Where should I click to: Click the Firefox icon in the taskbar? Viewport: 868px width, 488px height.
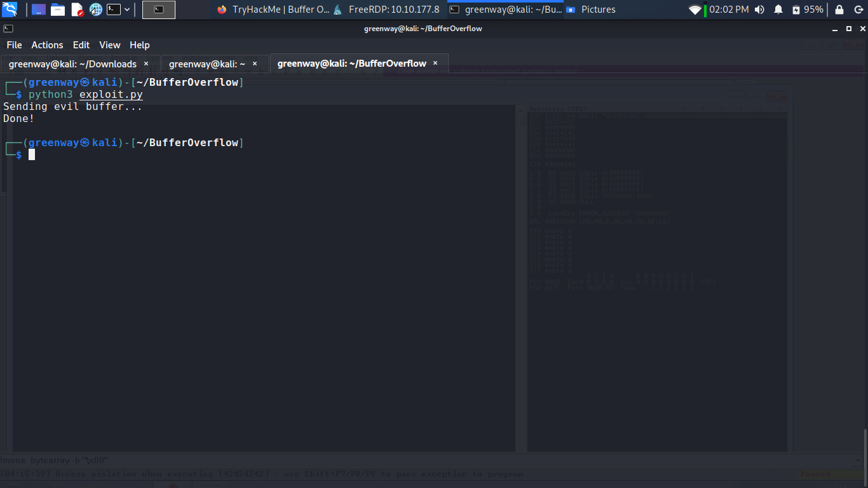[x=221, y=10]
